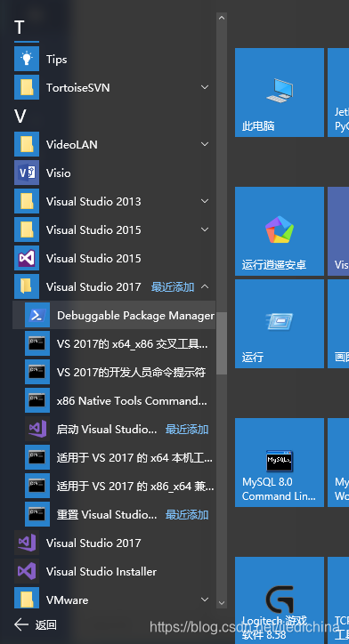Viewport: 349px width, 644px height.
Task: Click x86 Native Tools Command console icon
Action: 37,400
